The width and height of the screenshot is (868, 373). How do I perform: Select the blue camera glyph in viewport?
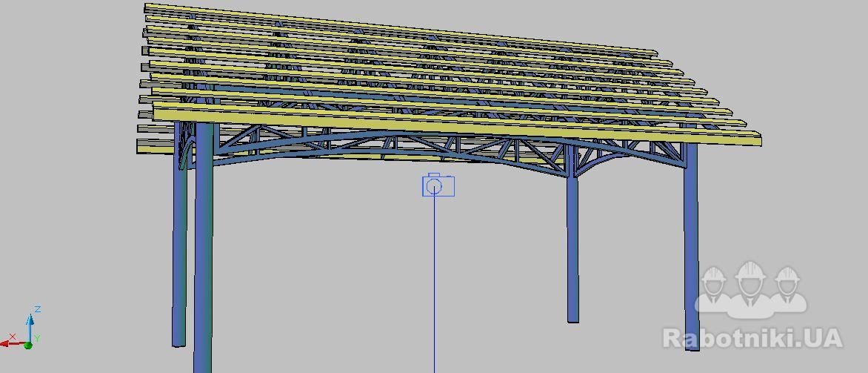[438, 185]
